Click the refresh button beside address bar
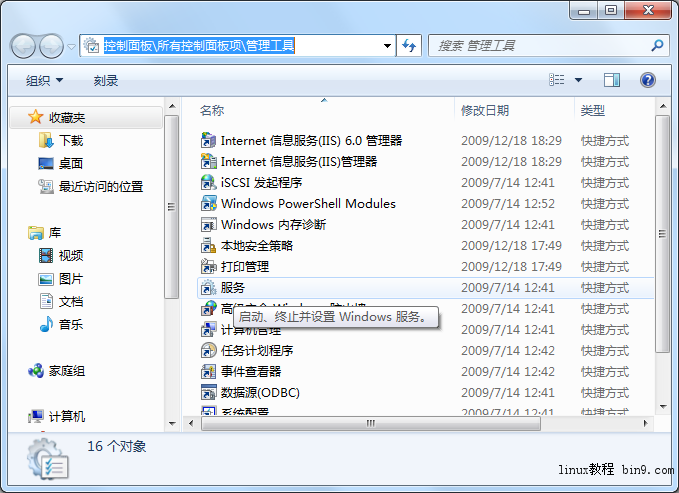 409,45
